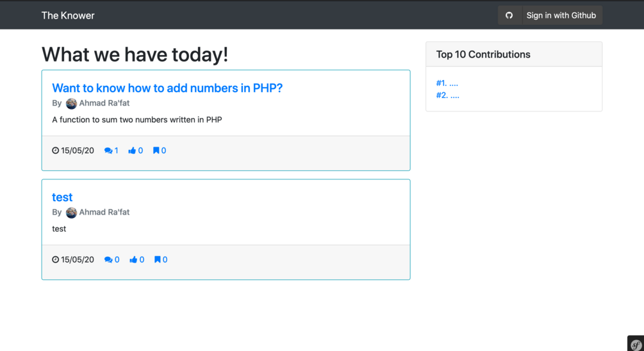The width and height of the screenshot is (644, 351).
Task: Open the #1 top contribution link
Action: click(x=447, y=83)
